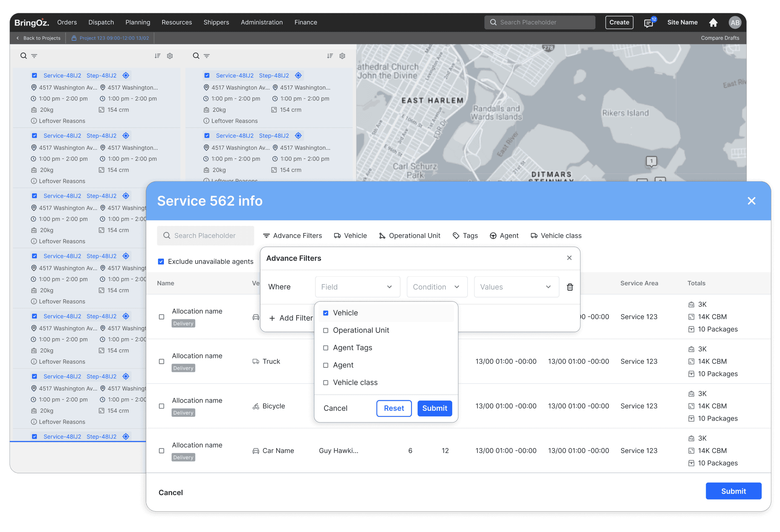Check the Vehicle option in the field list

[x=326, y=313]
